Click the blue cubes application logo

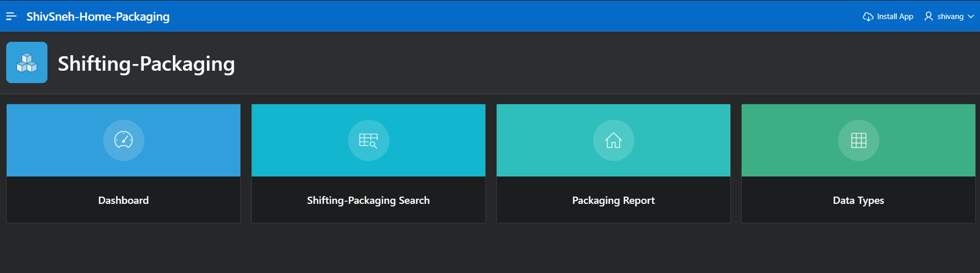(27, 62)
